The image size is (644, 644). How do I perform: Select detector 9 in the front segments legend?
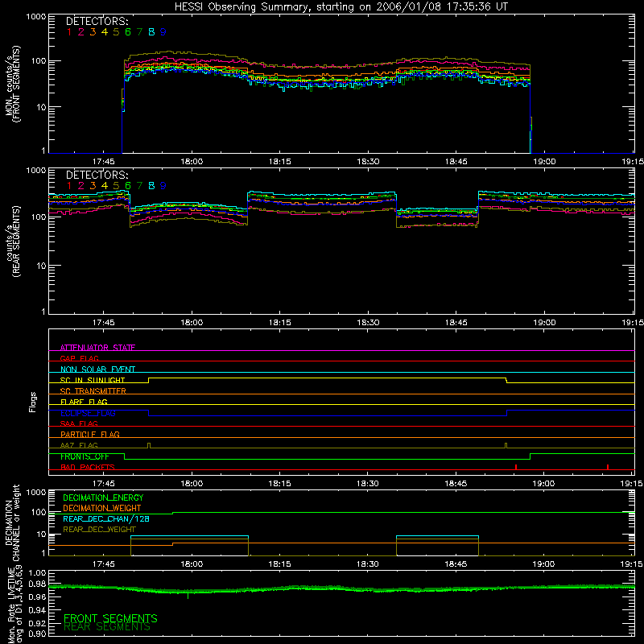[163, 32]
